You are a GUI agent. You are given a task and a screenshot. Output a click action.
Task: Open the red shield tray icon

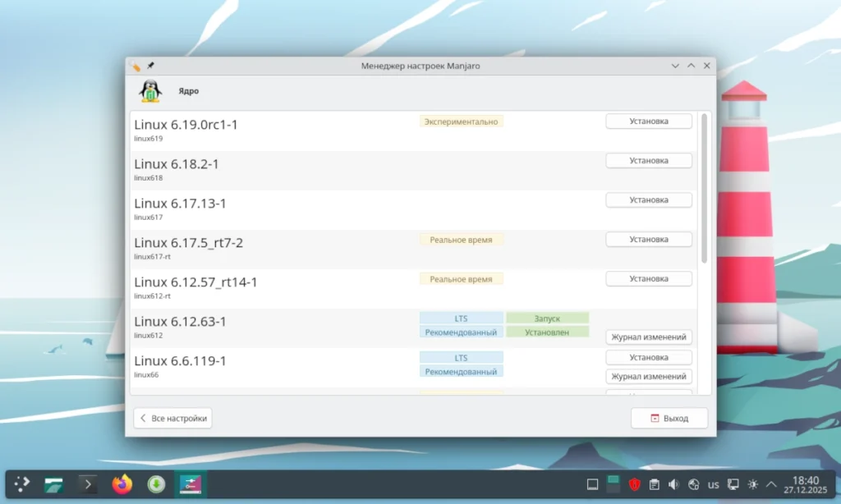pos(635,484)
